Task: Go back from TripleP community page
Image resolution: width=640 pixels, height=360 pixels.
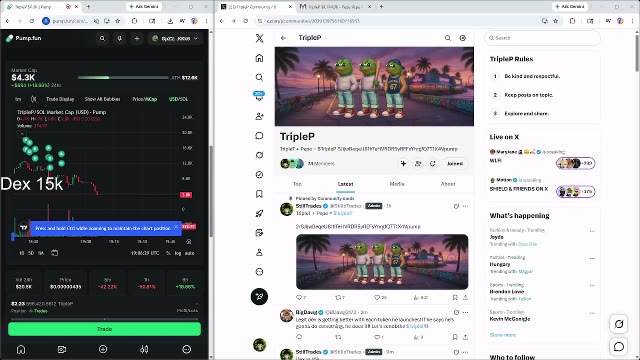Action: tap(283, 38)
